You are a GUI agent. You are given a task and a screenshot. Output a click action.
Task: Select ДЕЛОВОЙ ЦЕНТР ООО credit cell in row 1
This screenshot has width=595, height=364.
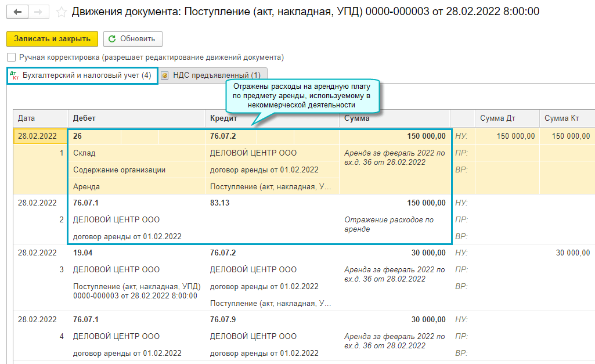(272, 153)
